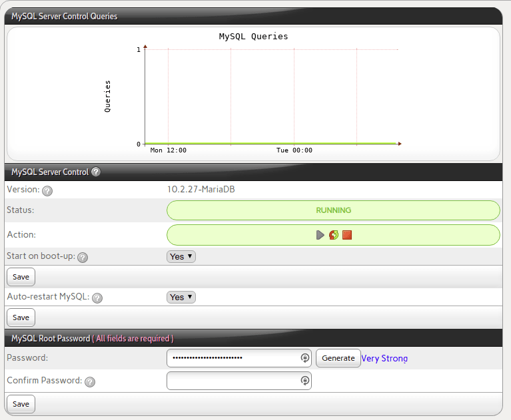Open the Start on boot-up dropdown
Image resolution: width=511 pixels, height=420 pixels.
(x=181, y=256)
